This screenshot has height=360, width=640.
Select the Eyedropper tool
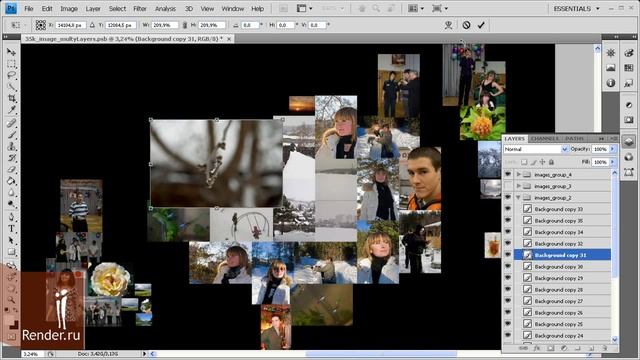[11, 109]
